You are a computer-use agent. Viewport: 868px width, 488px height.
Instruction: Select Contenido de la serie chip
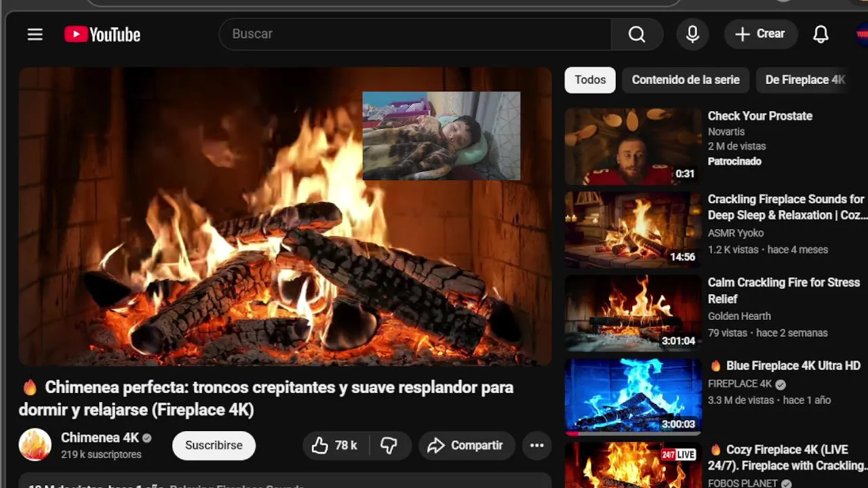tap(686, 80)
